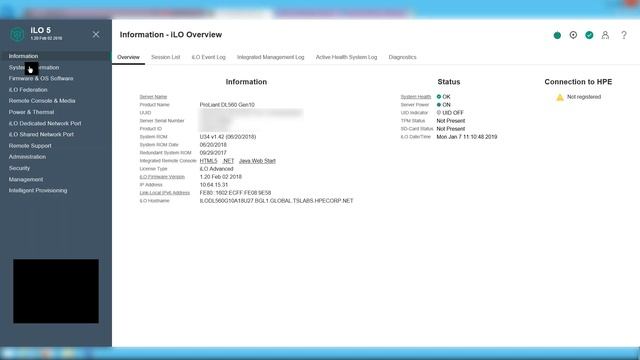Click the iLO Firmware Version link

162,177
